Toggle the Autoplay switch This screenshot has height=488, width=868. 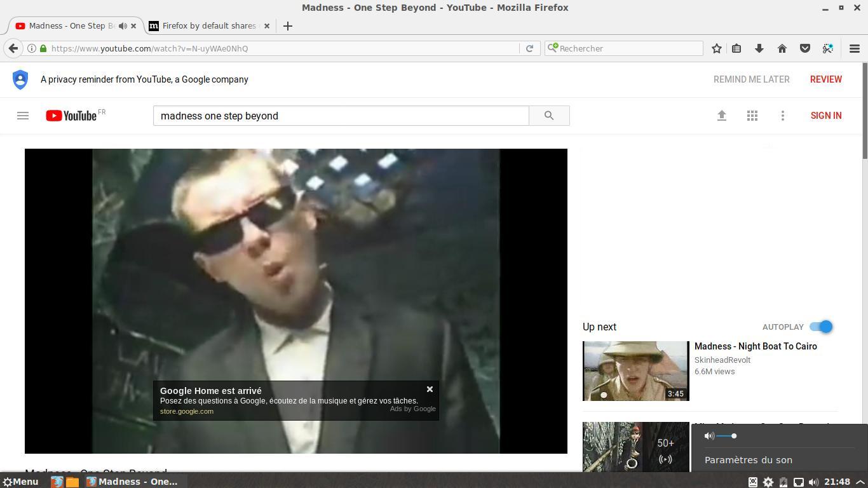[821, 327]
